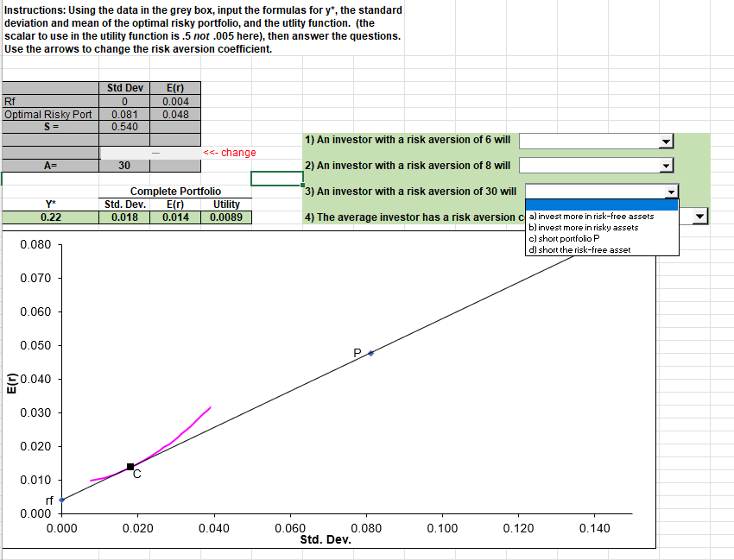Open the question 4 answer dropdown
The height and width of the screenshot is (560, 734).
[x=700, y=217]
